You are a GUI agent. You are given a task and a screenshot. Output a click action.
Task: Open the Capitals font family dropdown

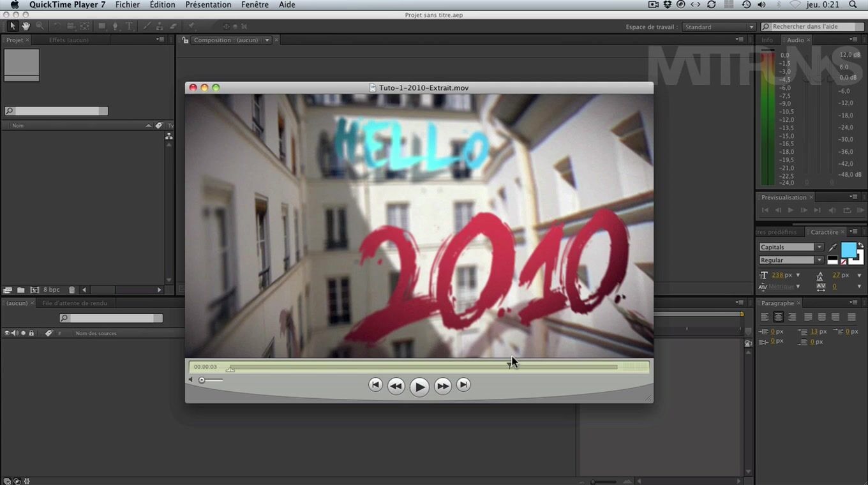coord(791,247)
